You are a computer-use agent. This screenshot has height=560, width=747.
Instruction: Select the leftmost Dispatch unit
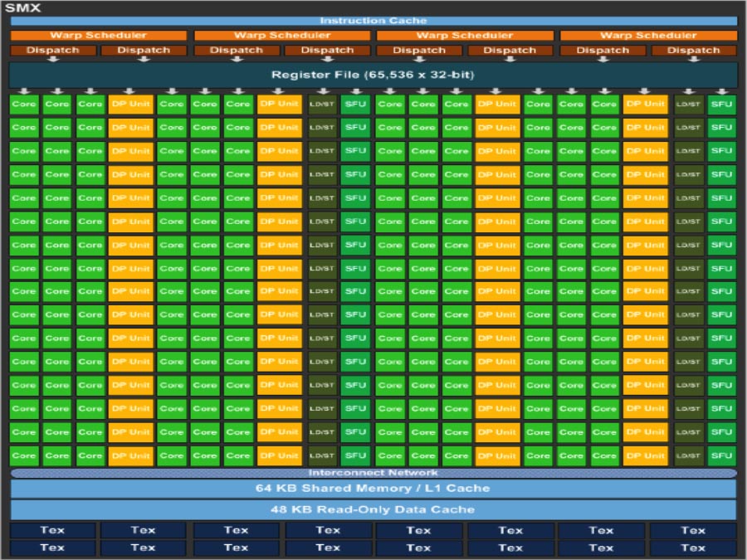pyautogui.click(x=52, y=51)
